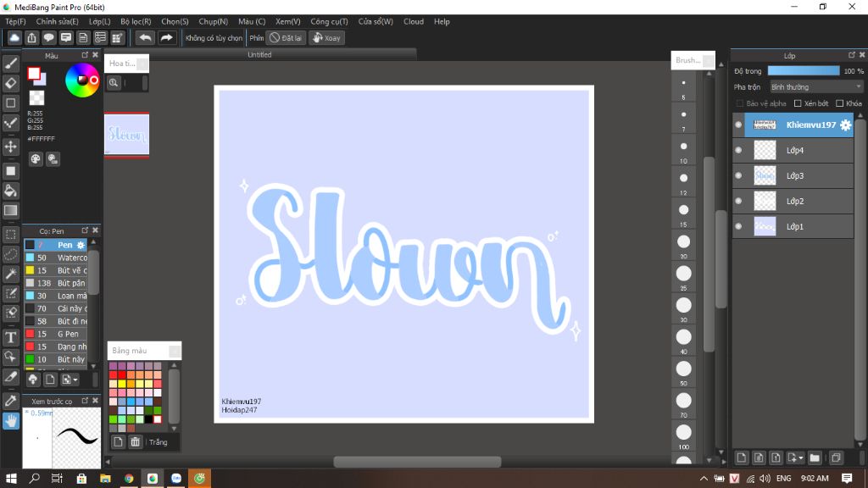Click the Xoay rotate button

click(326, 37)
